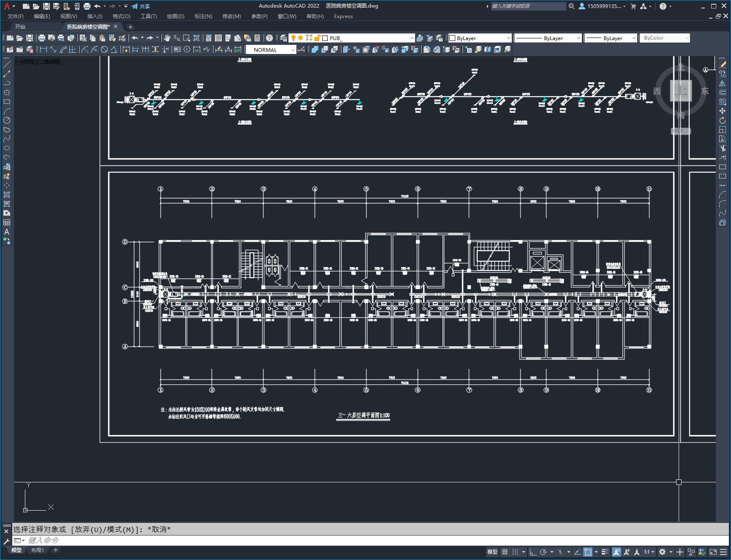Click the shopping cart icon in title bar
Screen dimensions: 731x560
633,6
